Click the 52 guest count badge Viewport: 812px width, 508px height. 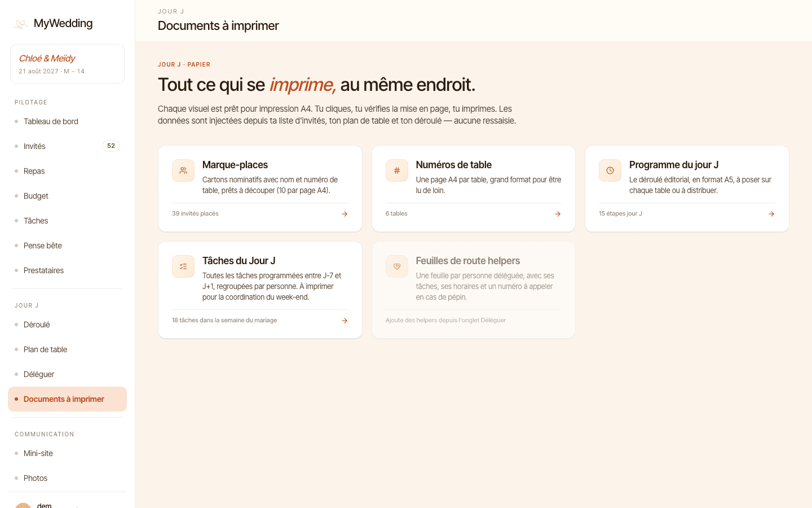(111, 146)
